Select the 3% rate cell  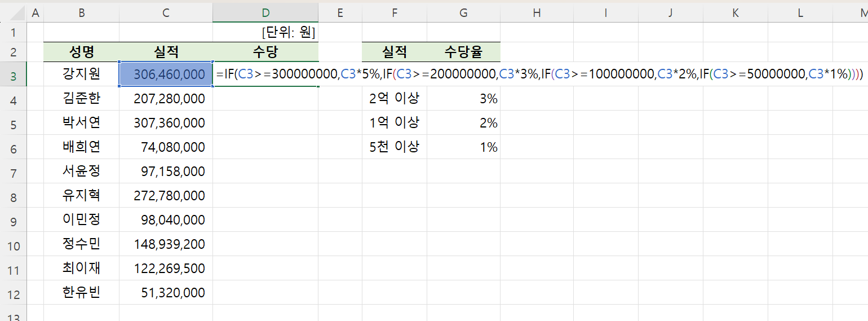click(x=463, y=99)
